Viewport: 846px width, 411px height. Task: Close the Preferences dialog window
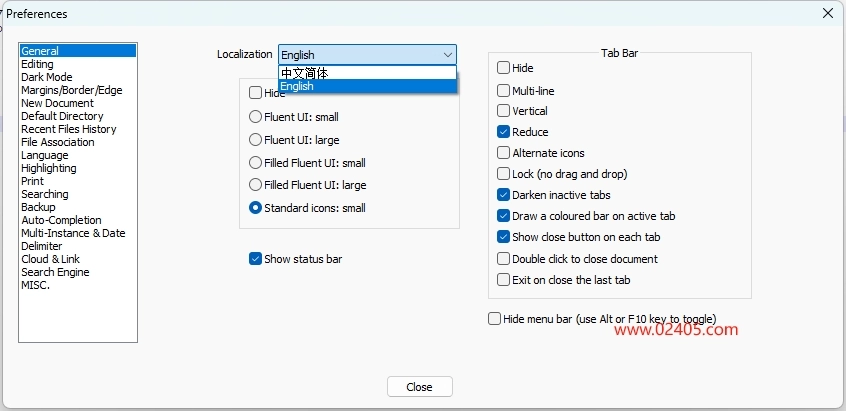[827, 13]
